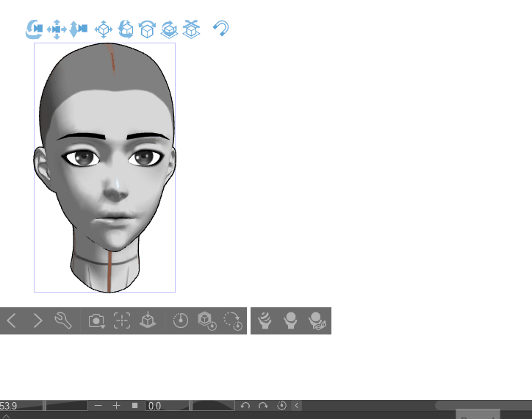The width and height of the screenshot is (532, 419).
Task: Select the rotate camera manipulator icon
Action: 34,29
